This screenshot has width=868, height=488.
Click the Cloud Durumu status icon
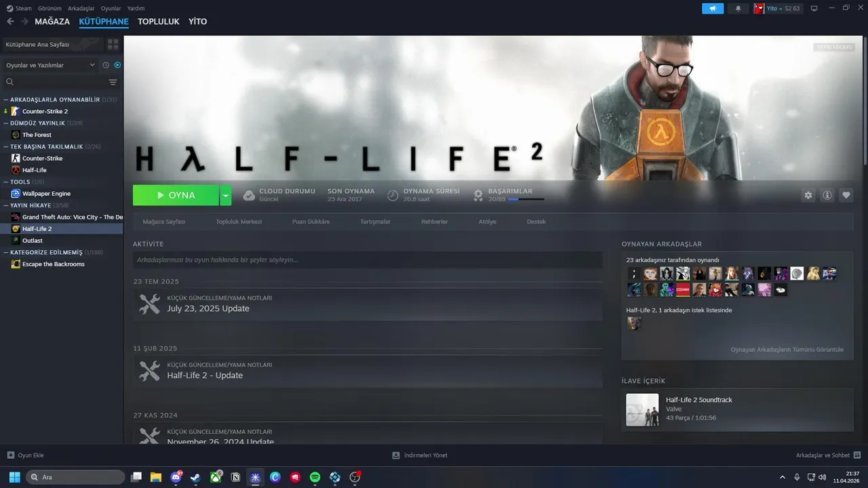click(249, 195)
